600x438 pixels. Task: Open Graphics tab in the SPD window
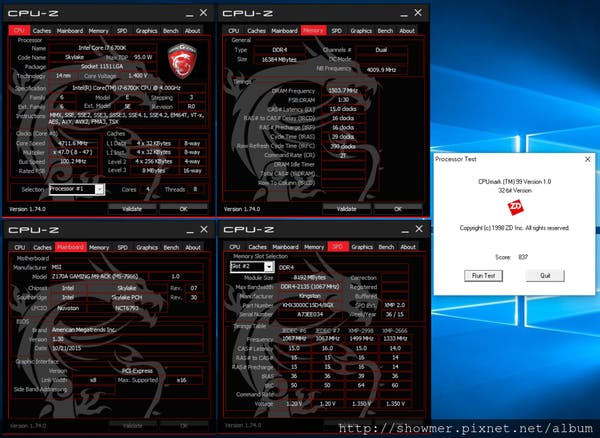point(362,247)
